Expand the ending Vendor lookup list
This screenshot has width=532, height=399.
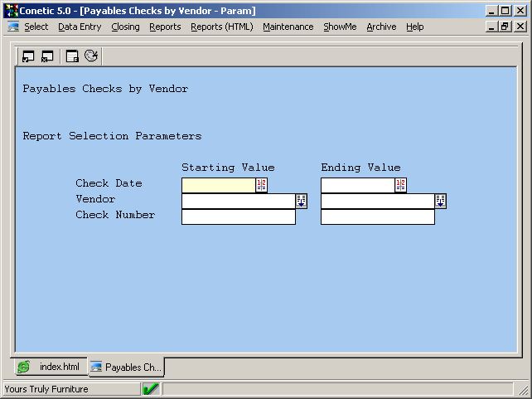point(440,201)
